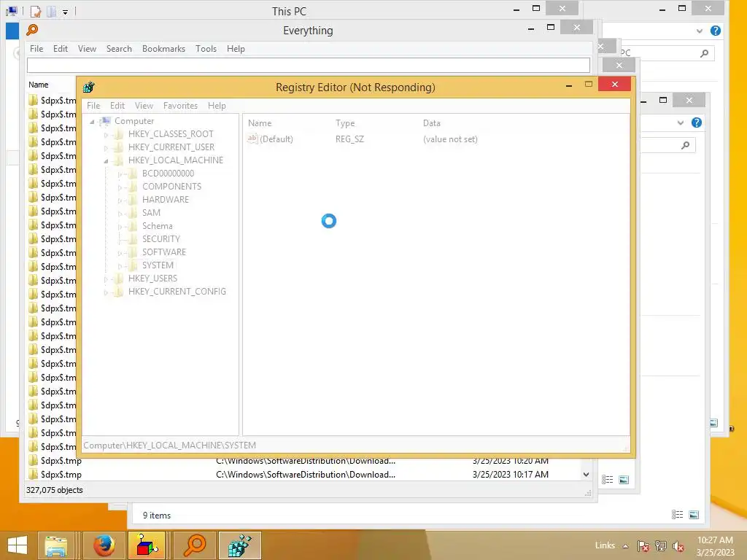
Task: Click the Data column header
Action: tap(432, 122)
